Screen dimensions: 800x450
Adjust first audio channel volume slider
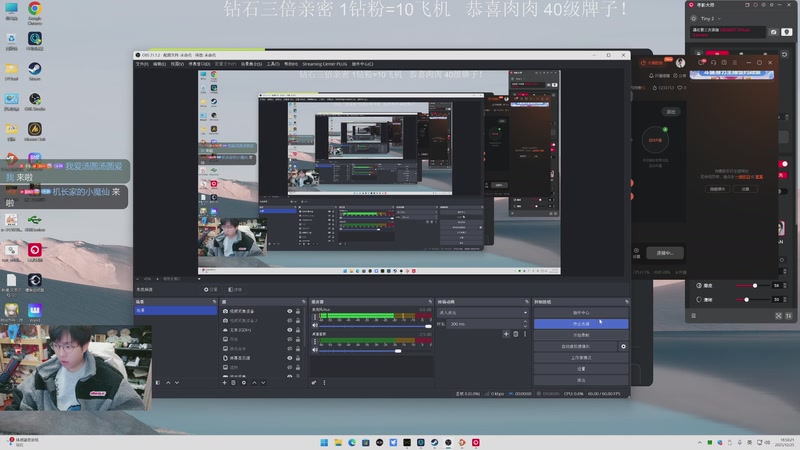[x=376, y=326]
